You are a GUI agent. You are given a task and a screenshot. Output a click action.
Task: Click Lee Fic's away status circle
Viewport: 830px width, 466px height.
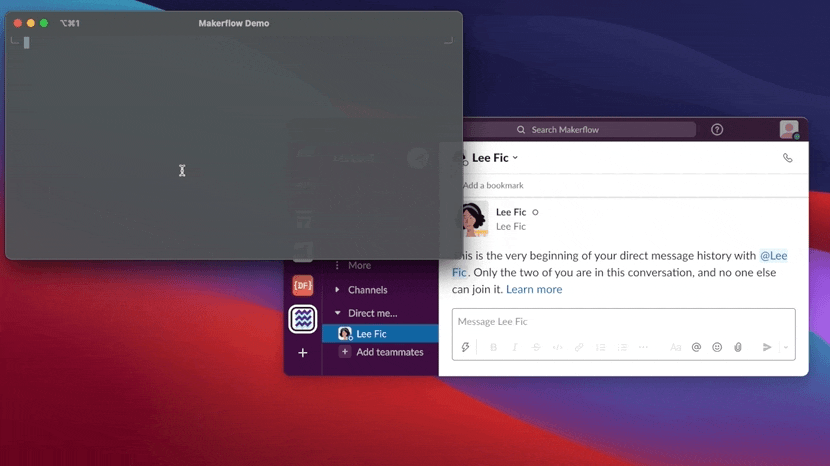click(x=535, y=212)
